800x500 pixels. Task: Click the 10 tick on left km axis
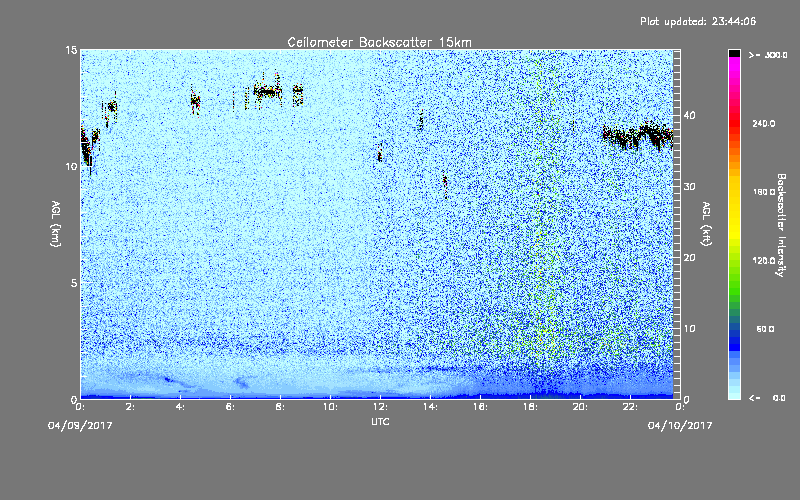(x=71, y=166)
